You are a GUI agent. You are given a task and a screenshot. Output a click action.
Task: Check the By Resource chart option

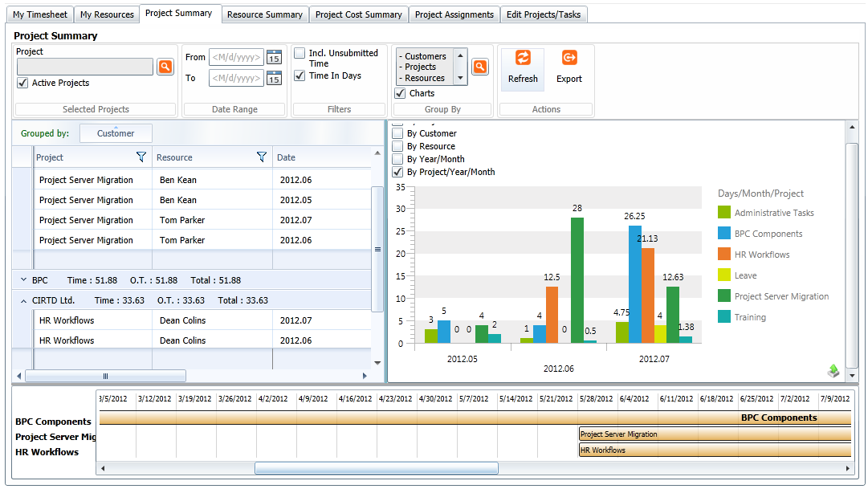(x=397, y=146)
